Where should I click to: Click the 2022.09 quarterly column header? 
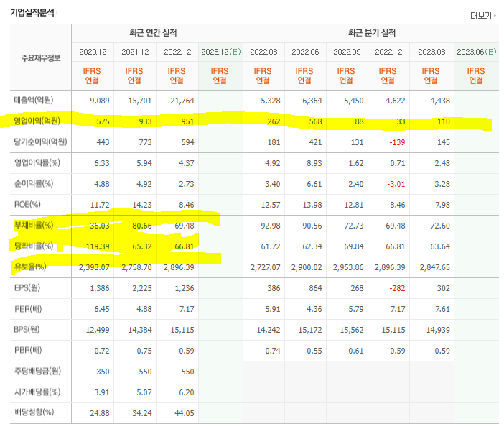347,52
